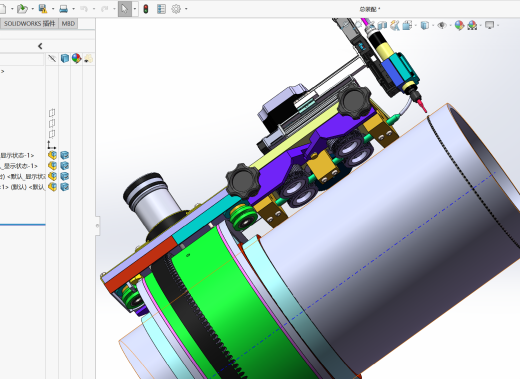The height and width of the screenshot is (379, 520).
Task: Click the Print icon in the toolbar
Action: 63,9
